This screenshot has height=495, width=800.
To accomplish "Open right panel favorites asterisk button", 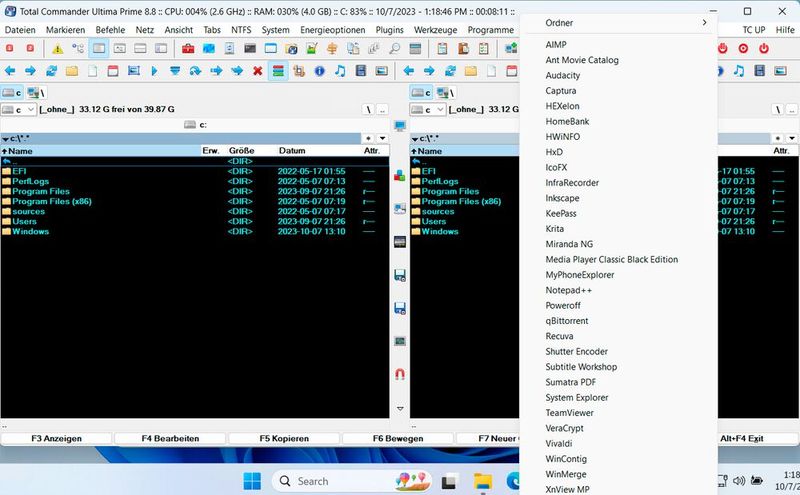I will click(778, 138).
